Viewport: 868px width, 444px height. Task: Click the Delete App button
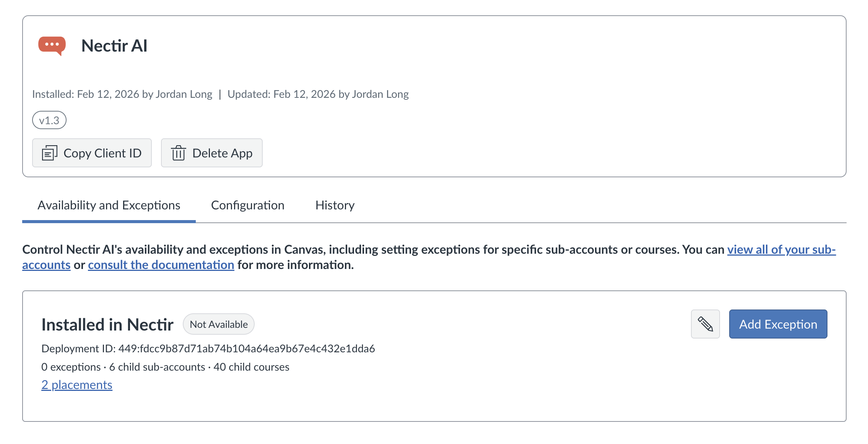211,153
